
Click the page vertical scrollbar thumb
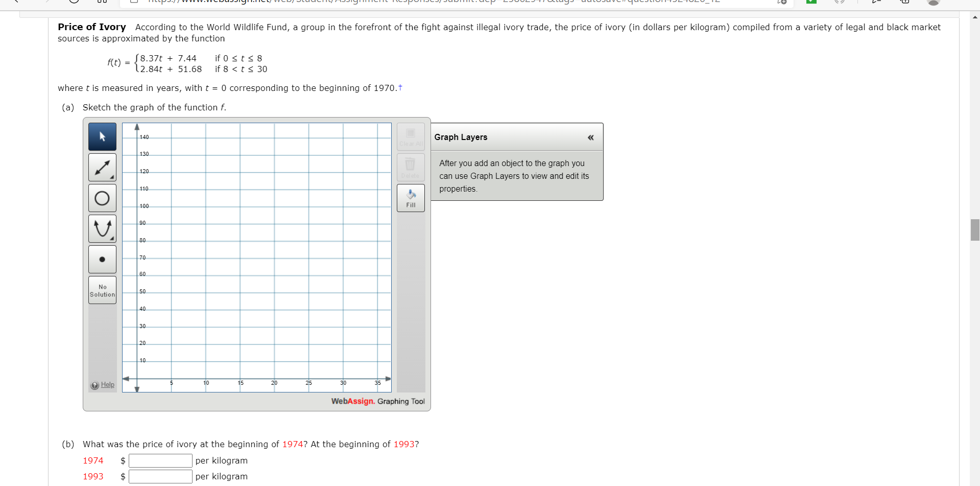(x=975, y=229)
